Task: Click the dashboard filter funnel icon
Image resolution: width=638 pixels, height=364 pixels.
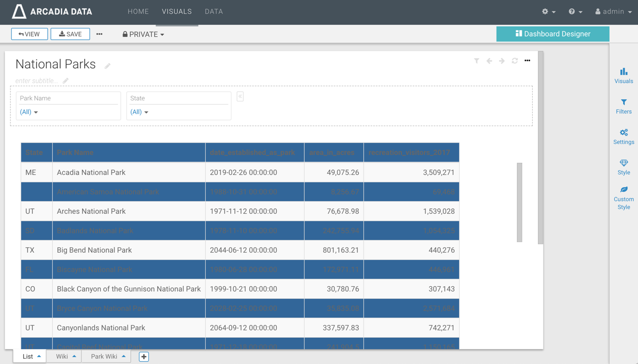Action: click(477, 61)
